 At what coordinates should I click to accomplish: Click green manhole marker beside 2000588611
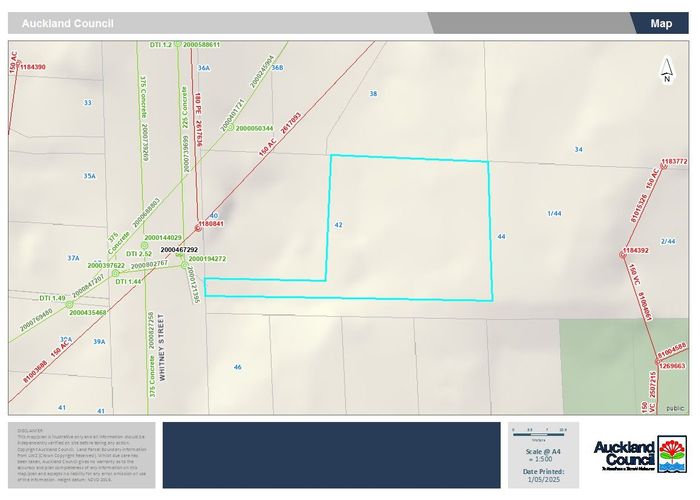[x=178, y=44]
